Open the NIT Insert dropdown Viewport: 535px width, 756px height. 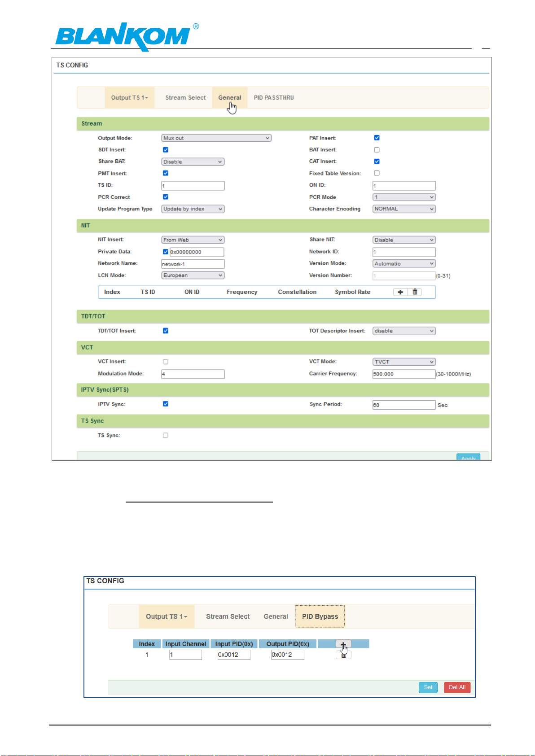tap(193, 240)
